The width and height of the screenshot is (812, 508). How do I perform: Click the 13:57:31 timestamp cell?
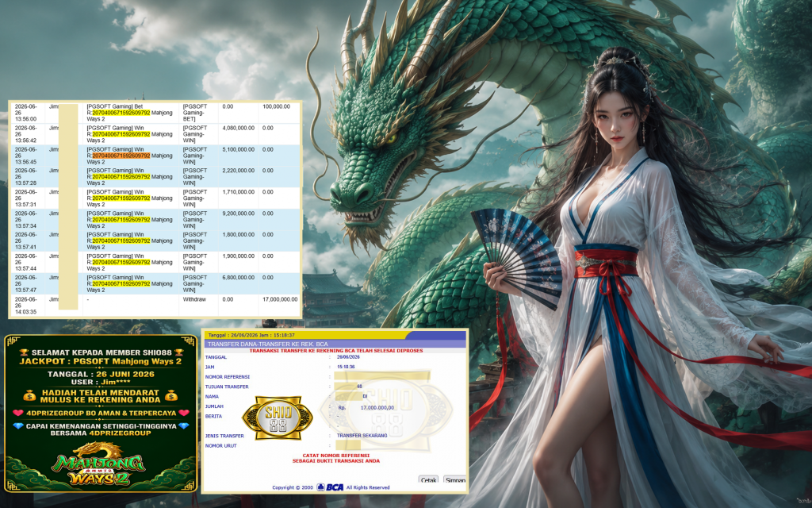pos(28,198)
